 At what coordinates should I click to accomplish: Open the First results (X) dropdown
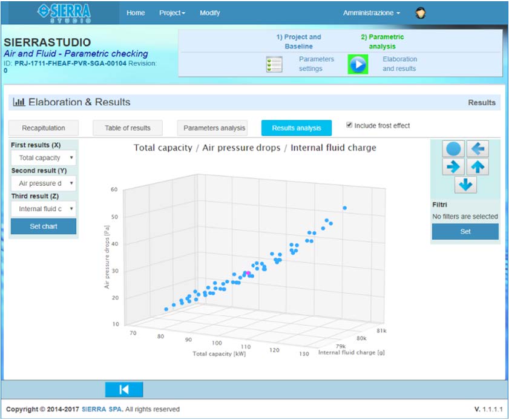44,158
